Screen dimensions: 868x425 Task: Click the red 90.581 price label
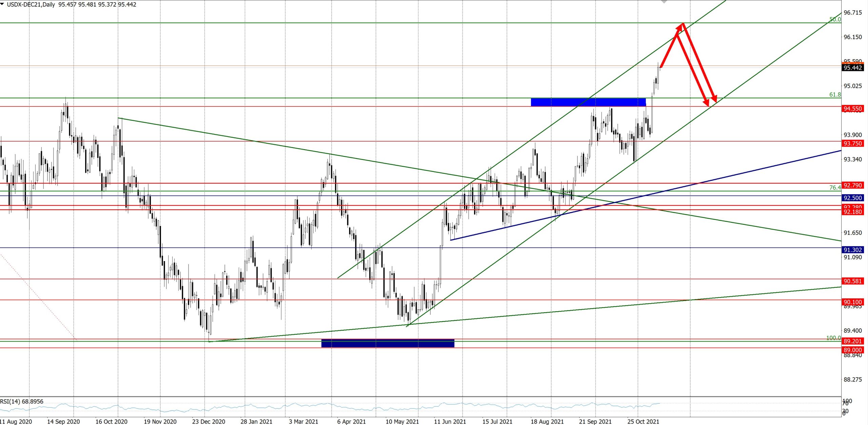tap(852, 281)
